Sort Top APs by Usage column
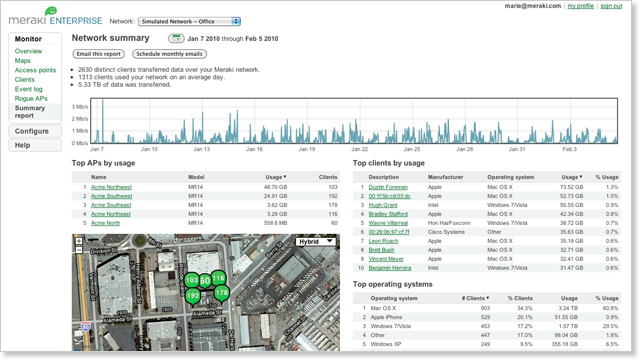 click(x=276, y=177)
